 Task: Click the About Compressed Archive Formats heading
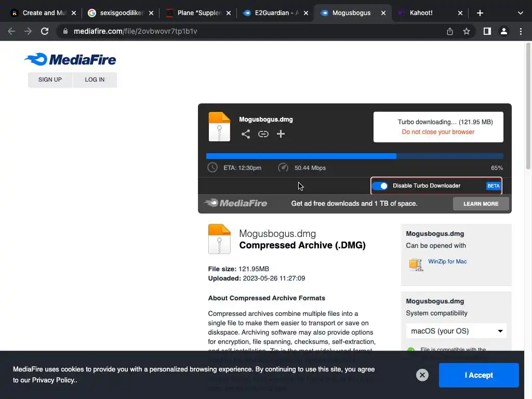pyautogui.click(x=267, y=298)
